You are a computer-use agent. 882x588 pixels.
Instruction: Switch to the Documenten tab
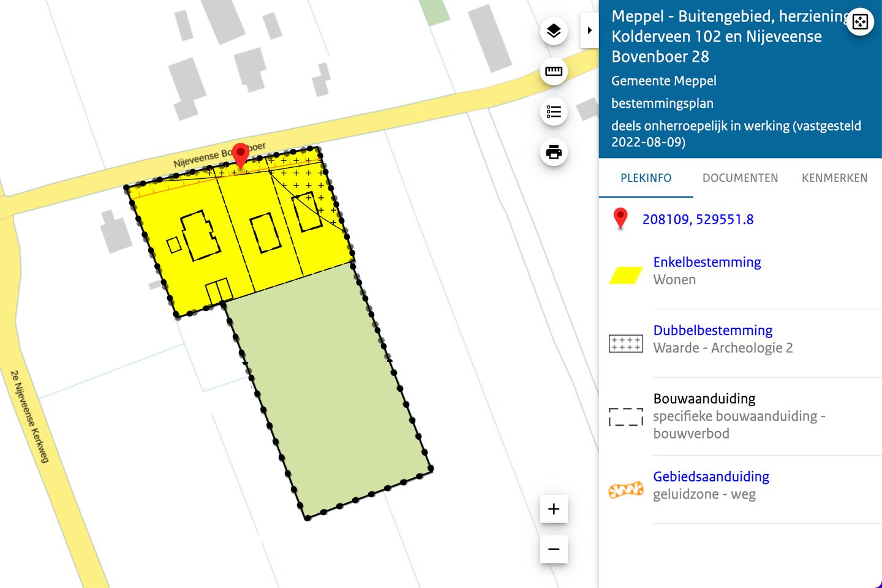740,178
